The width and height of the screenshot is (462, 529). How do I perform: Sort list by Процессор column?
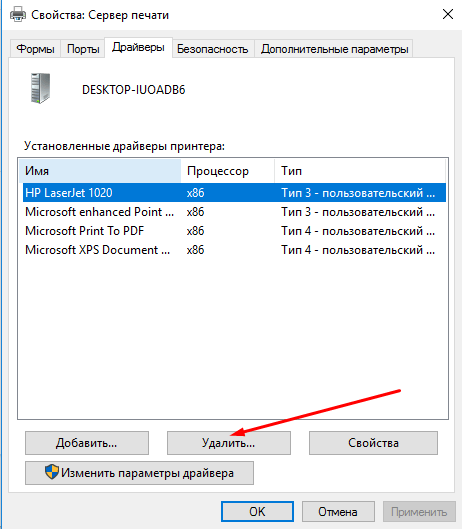point(228,171)
